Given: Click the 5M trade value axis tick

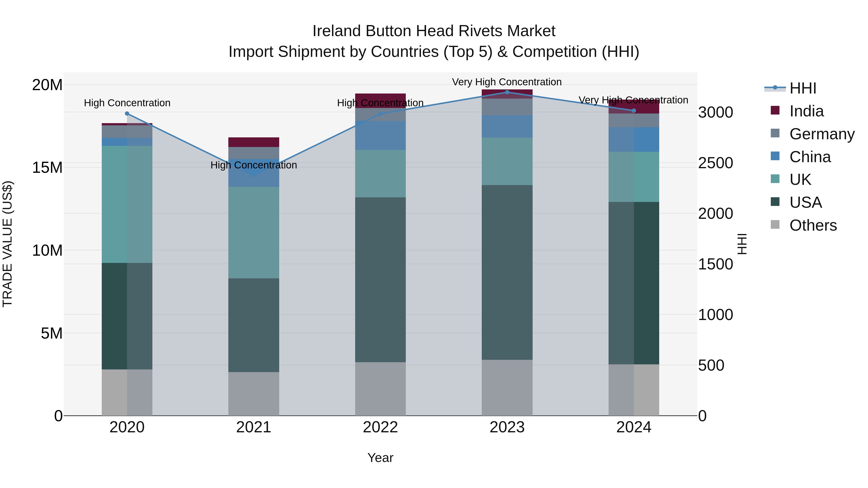Looking at the screenshot, I should coord(52,334).
